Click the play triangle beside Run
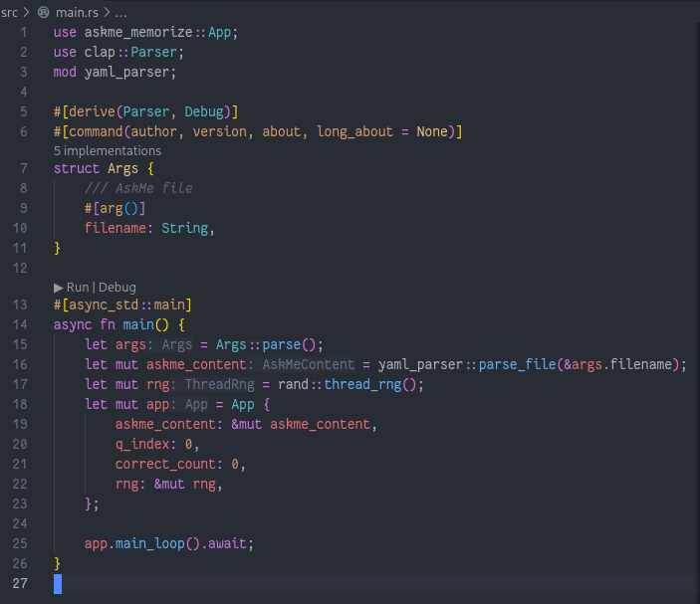The image size is (700, 604). click(58, 288)
